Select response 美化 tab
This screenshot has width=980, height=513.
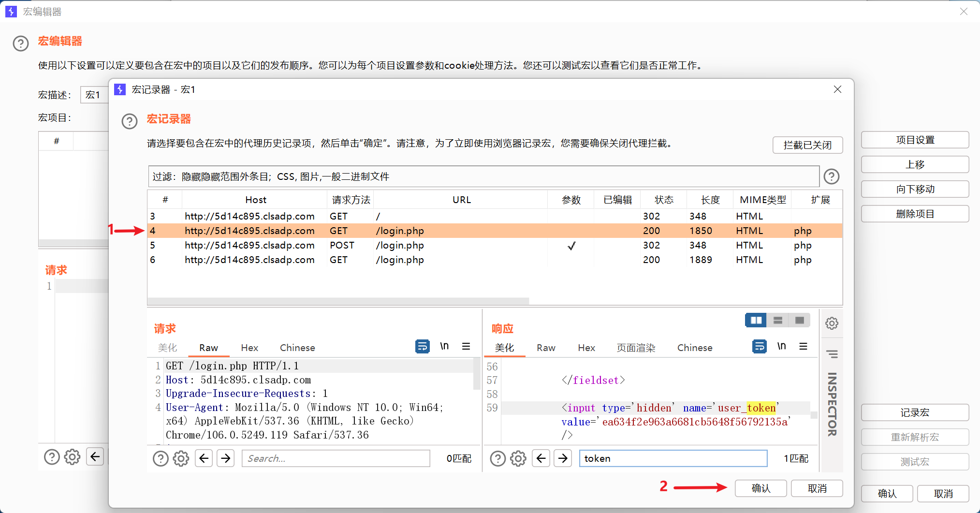(x=504, y=348)
